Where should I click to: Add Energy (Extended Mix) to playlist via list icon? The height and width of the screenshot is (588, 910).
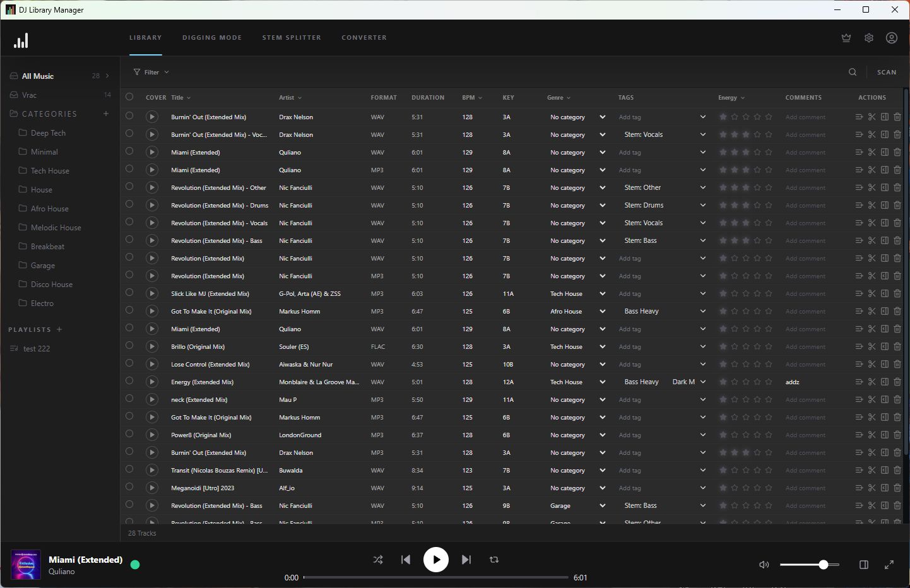point(859,382)
